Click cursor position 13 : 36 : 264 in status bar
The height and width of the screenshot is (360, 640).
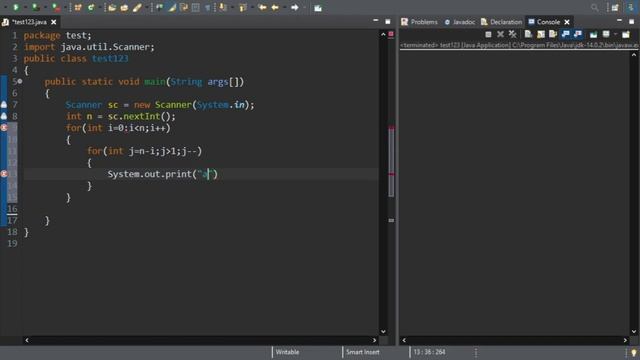click(429, 352)
